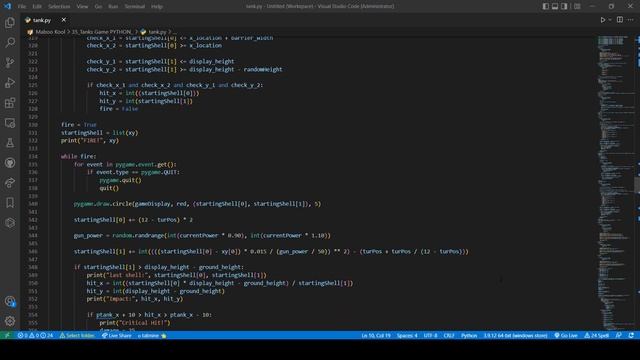Image resolution: width=640 pixels, height=360 pixels.
Task: Expand the run button dropdown arrow
Action: pyautogui.click(x=610, y=20)
